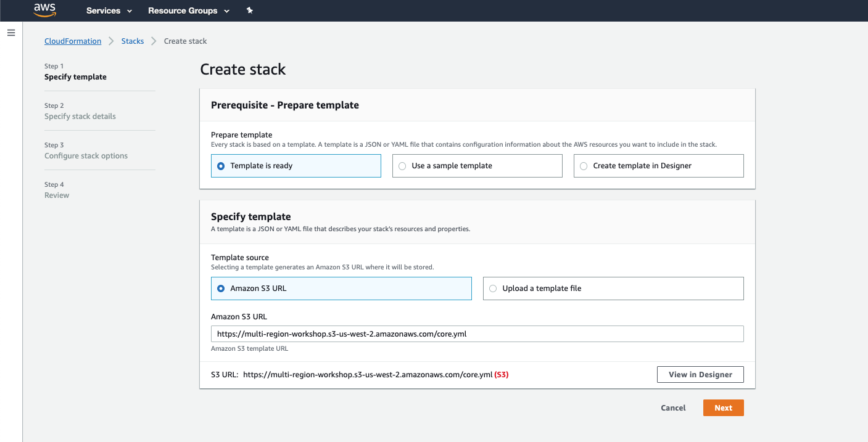Click the S3 URL summary line text
The image size is (868, 442).
pos(360,374)
